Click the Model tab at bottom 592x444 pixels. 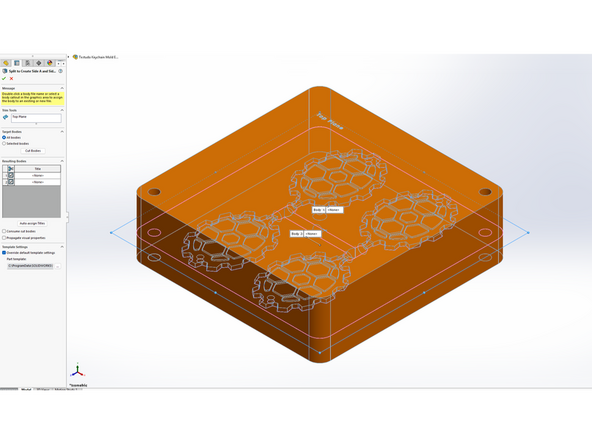coord(26,389)
